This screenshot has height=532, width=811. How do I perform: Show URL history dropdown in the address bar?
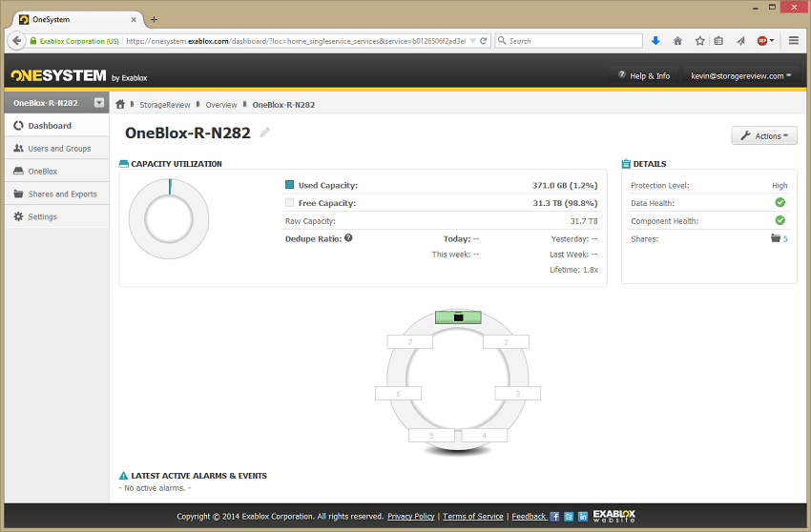pos(472,41)
